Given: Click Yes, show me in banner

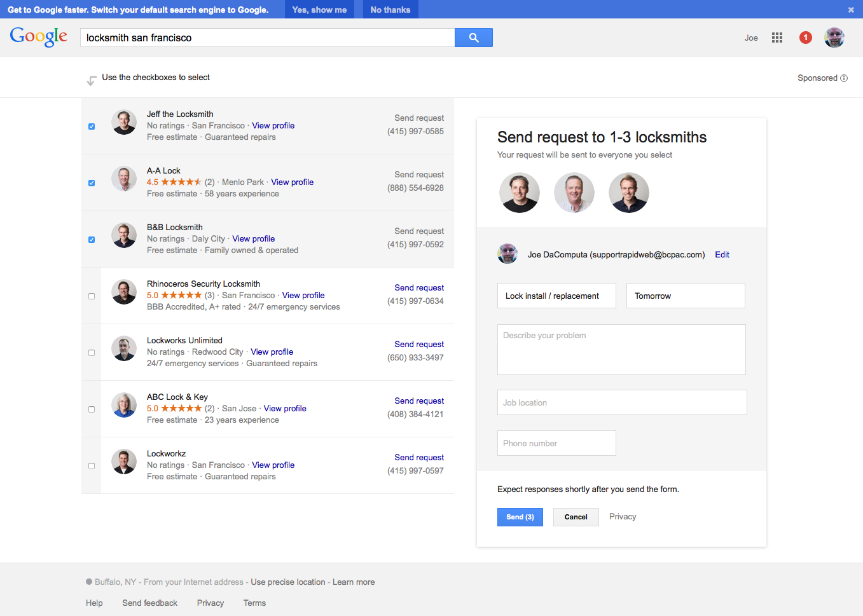Looking at the screenshot, I should tap(319, 10).
